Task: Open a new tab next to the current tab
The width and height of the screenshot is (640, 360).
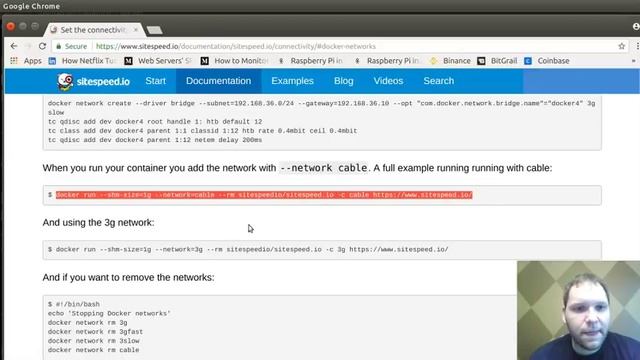Action: coord(154,30)
